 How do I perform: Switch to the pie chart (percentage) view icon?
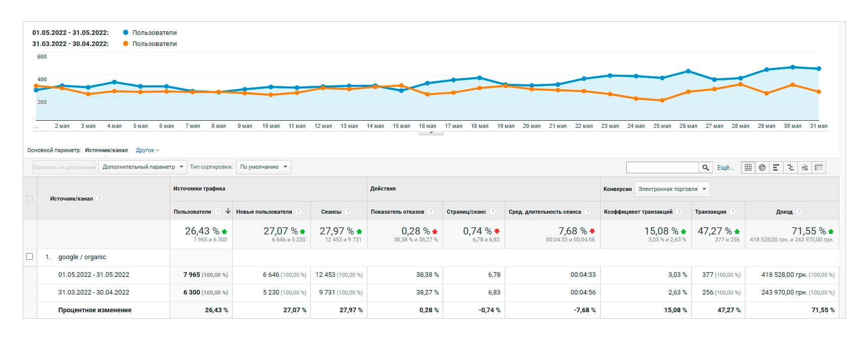(x=762, y=167)
